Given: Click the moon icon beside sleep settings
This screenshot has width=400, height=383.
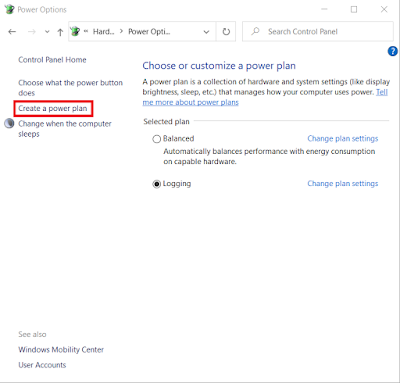Looking at the screenshot, I should 9,124.
